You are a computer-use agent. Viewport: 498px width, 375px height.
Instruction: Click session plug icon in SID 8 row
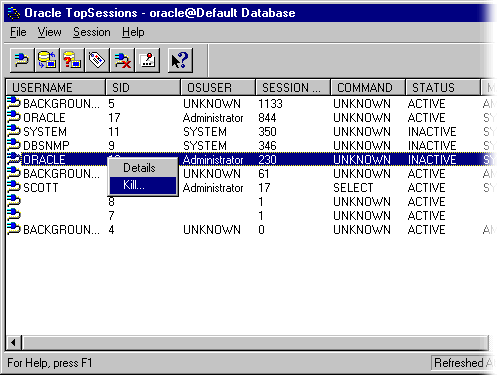pyautogui.click(x=14, y=201)
